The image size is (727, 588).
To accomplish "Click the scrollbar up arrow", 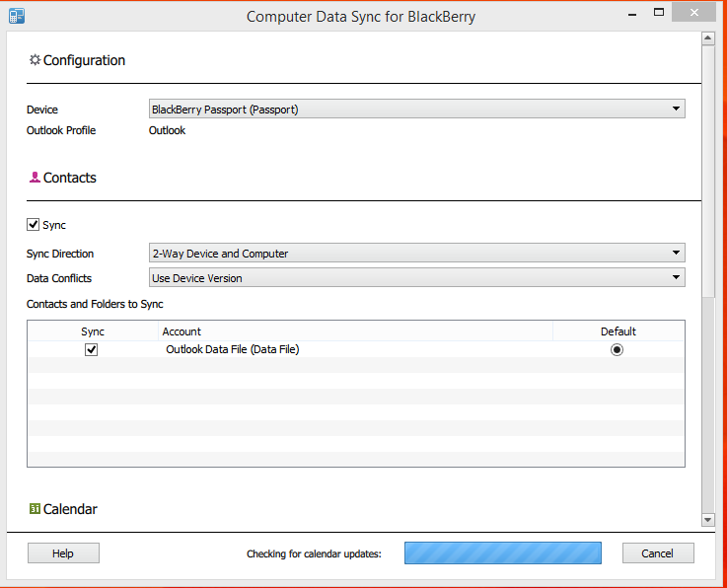I will click(x=708, y=38).
